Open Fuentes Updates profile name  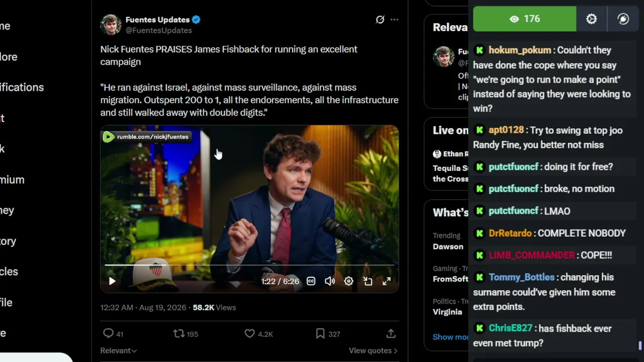point(157,20)
